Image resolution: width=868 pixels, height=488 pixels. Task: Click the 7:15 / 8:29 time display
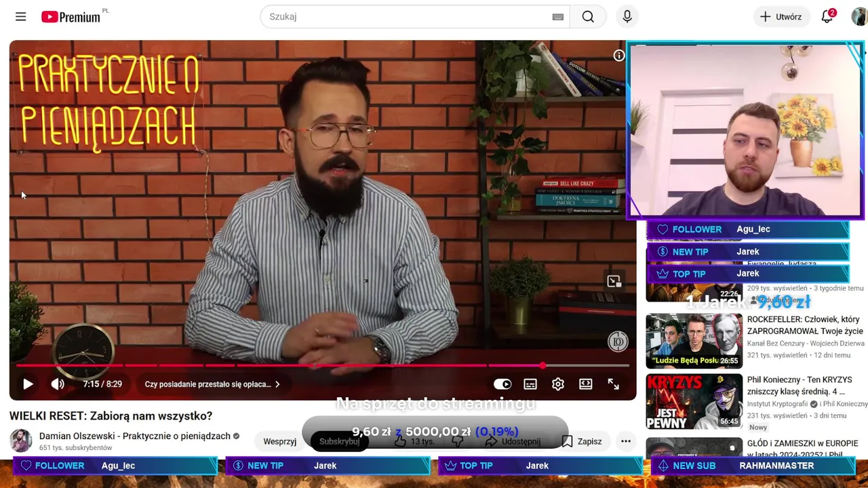102,384
